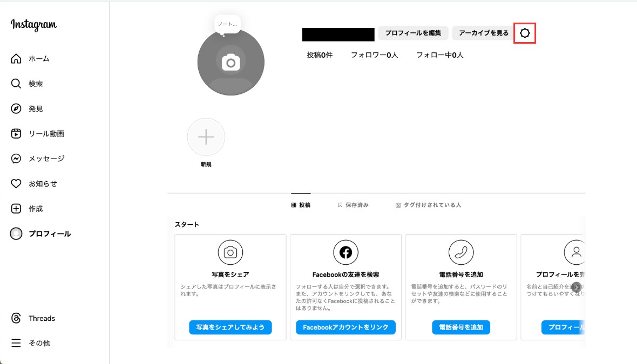
Task: Open Notifications (お知らせ) heart icon
Action: (x=17, y=183)
